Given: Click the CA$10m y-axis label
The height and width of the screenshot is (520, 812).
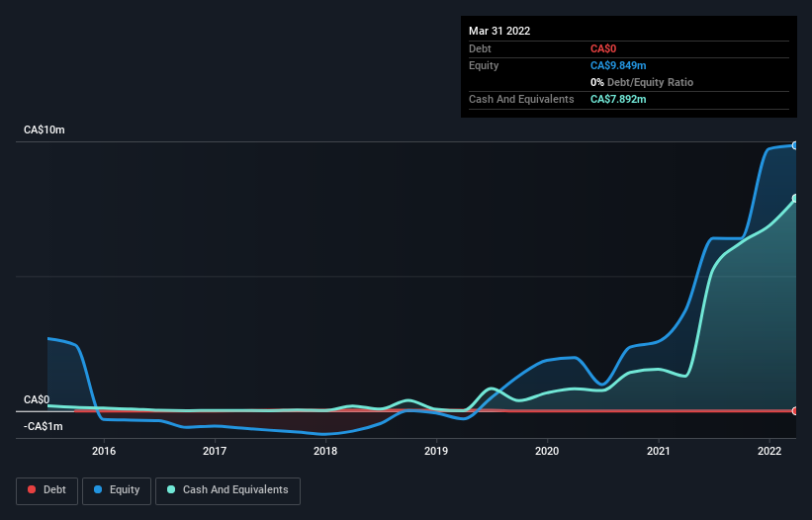Looking at the screenshot, I should tap(45, 130).
